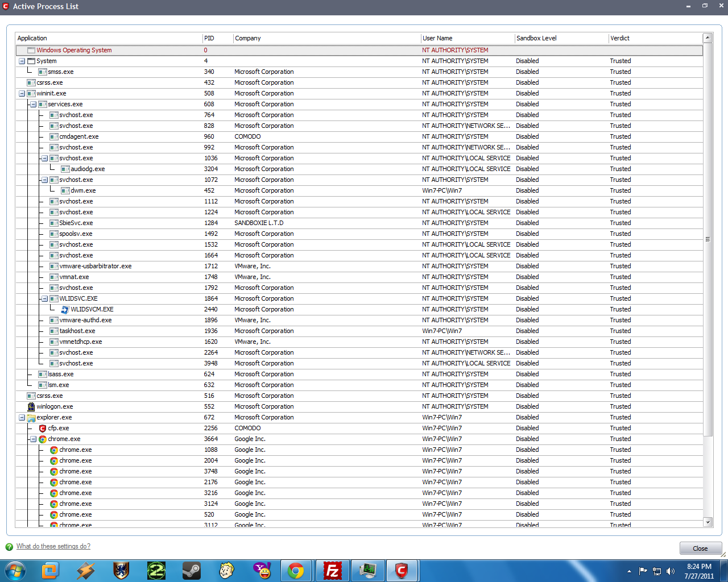This screenshot has height=582, width=728.
Task: Sort by the PID column header
Action: pos(218,38)
